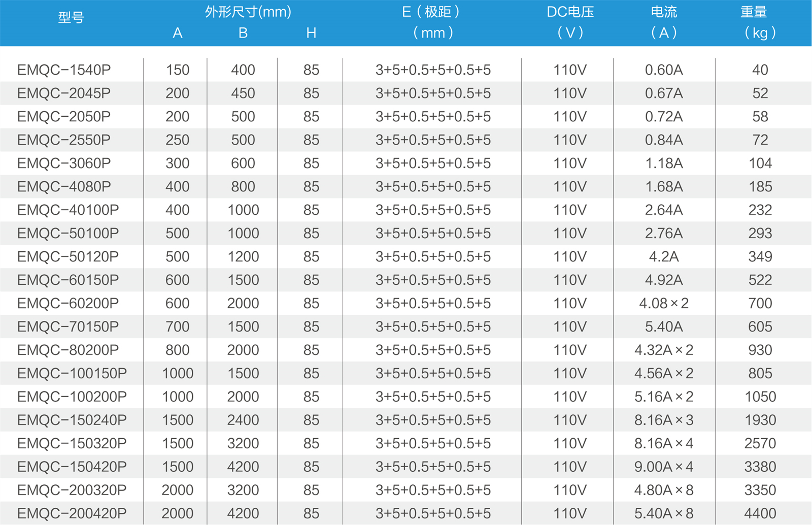The height and width of the screenshot is (525, 812).
Task: Click the 1930 weight value
Action: [x=760, y=420]
